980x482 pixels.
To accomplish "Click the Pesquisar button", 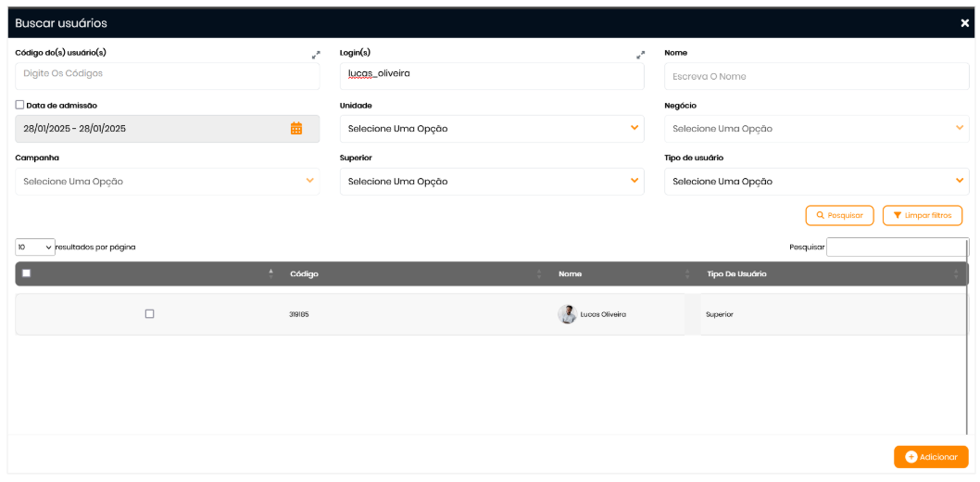I will tap(839, 215).
